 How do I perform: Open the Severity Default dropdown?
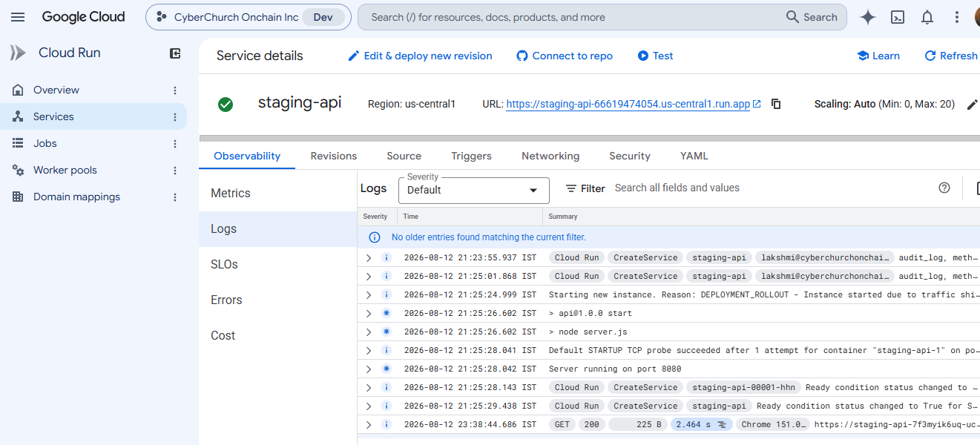[x=474, y=191]
